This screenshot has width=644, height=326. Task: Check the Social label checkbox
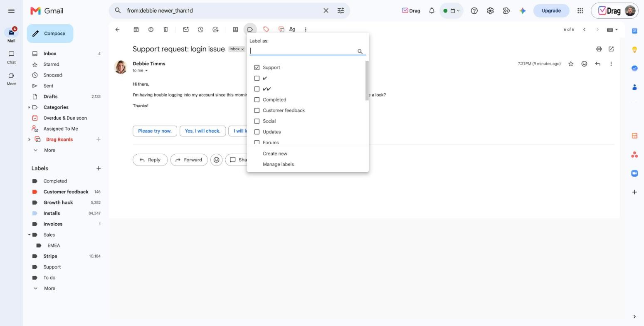(x=257, y=121)
